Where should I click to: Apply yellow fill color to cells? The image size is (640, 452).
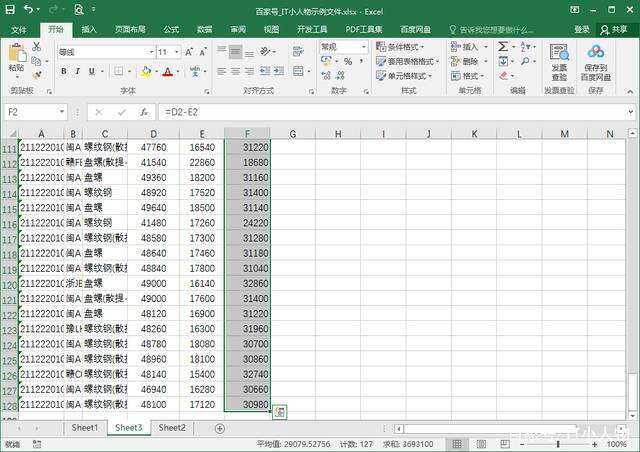[146, 72]
